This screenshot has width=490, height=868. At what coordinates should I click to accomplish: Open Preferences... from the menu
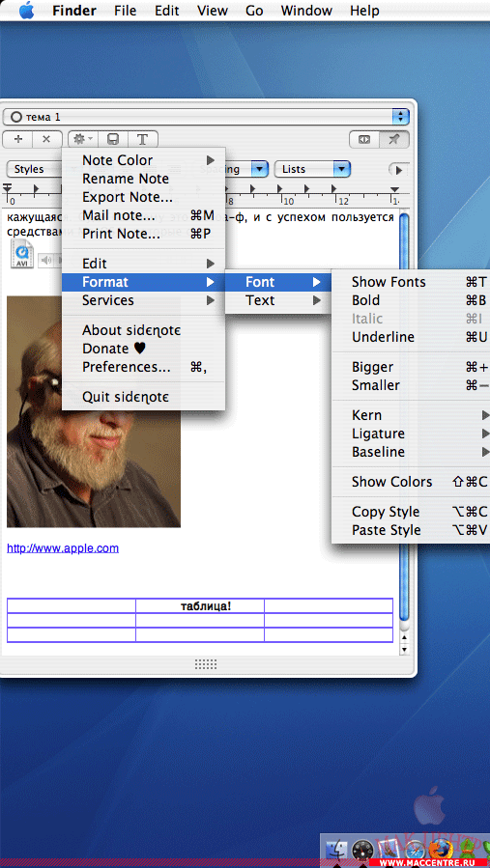pyautogui.click(x=144, y=367)
